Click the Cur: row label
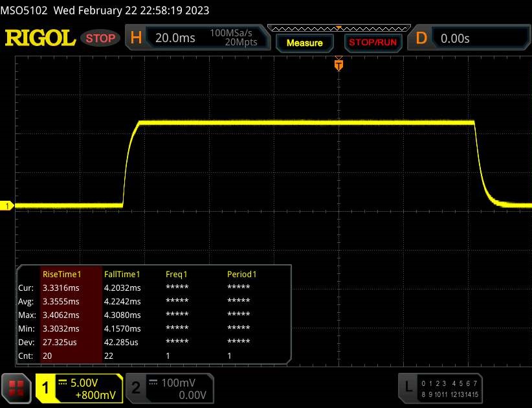This screenshot has width=532, height=408. click(26, 288)
